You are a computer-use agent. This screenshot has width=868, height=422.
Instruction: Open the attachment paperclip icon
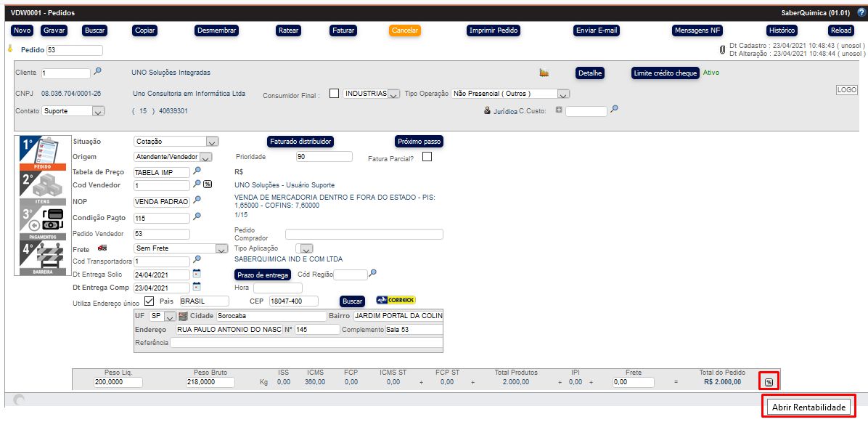(x=722, y=49)
